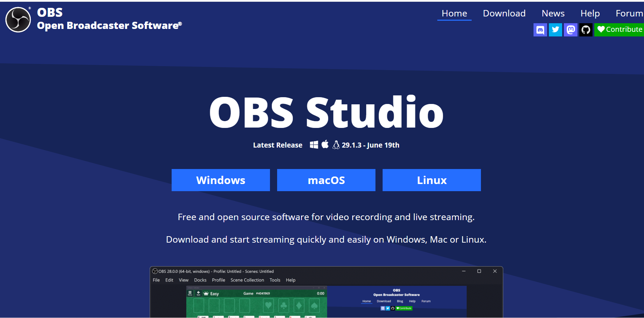Click the maximize icon of the preview OBS window
The image size is (644, 318).
click(x=479, y=271)
